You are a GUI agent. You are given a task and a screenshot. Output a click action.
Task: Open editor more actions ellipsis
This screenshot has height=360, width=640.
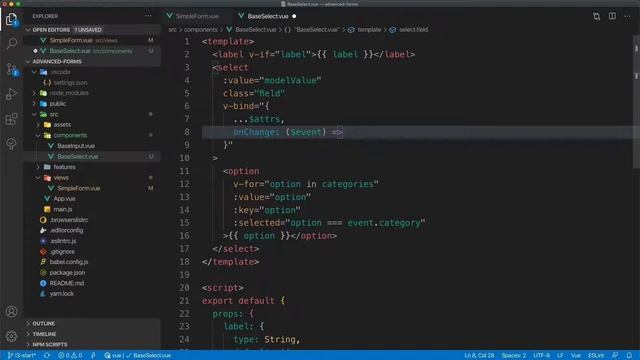627,16
